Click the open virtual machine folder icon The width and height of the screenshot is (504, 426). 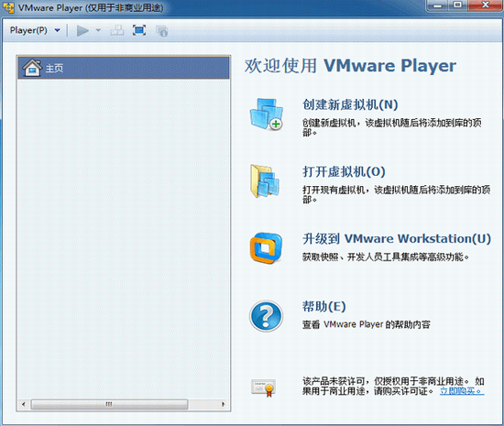tap(265, 181)
